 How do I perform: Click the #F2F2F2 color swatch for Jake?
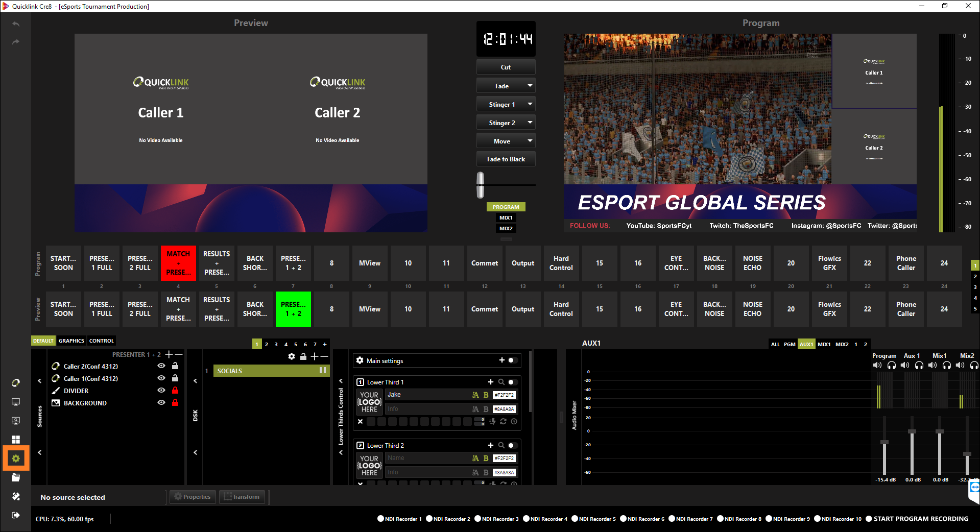click(x=504, y=395)
